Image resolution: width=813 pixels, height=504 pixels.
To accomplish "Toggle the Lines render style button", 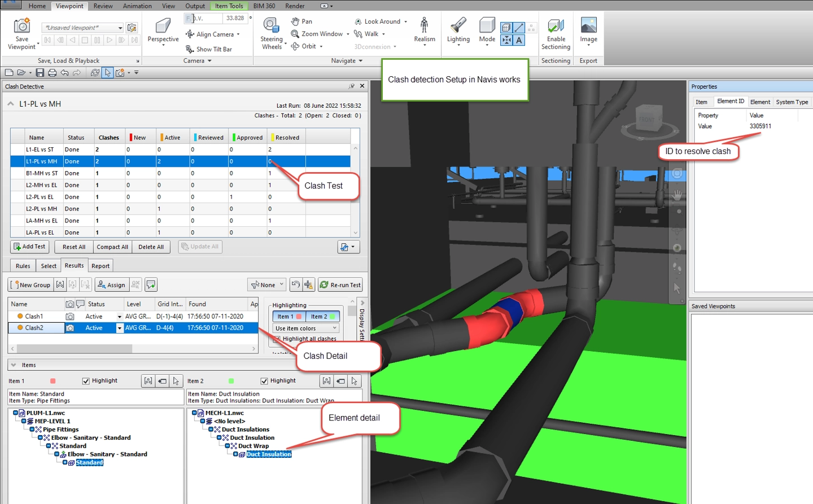I will (519, 28).
